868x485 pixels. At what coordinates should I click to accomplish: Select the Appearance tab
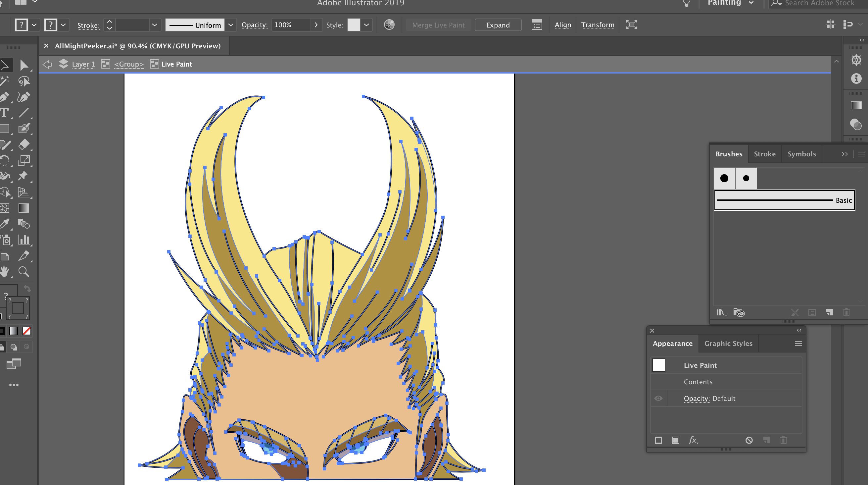(673, 343)
